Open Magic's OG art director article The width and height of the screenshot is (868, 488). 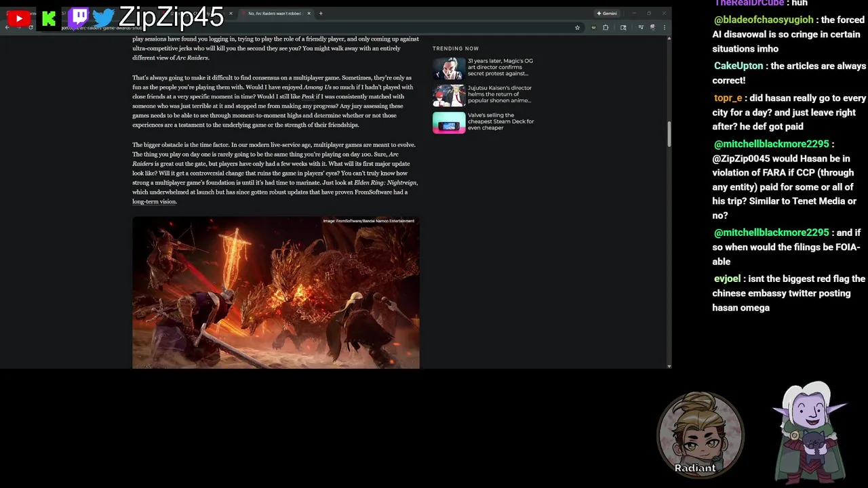(x=500, y=67)
